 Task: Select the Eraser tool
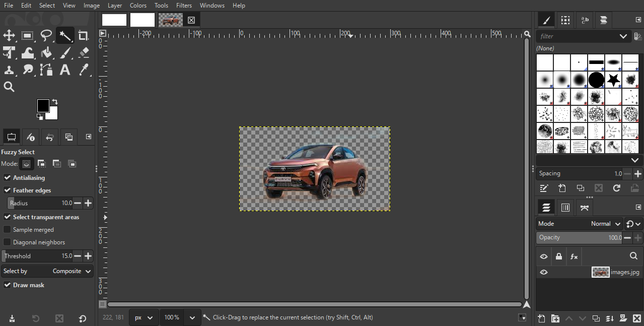(x=84, y=53)
